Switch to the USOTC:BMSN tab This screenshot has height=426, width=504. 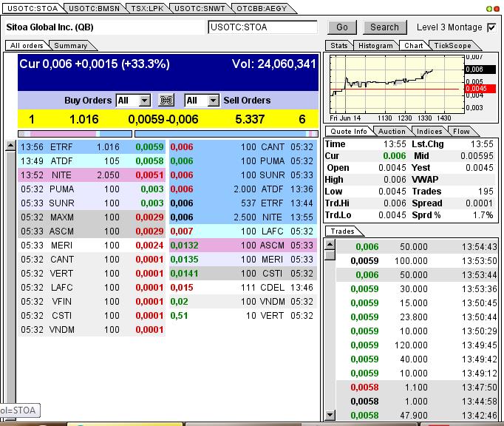pos(94,8)
